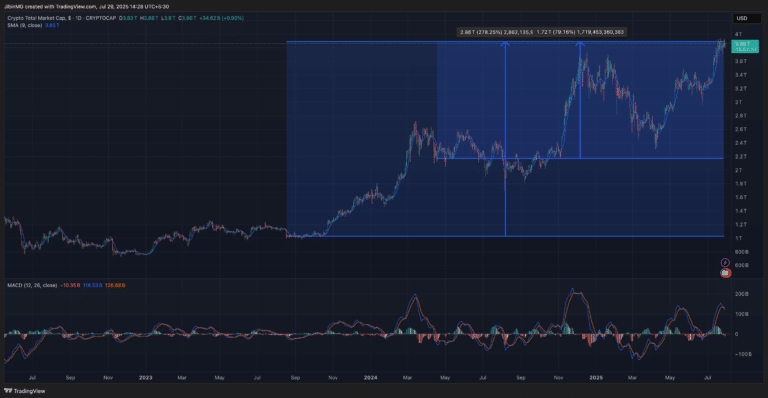Click the 2023 label on time axis

pos(145,377)
